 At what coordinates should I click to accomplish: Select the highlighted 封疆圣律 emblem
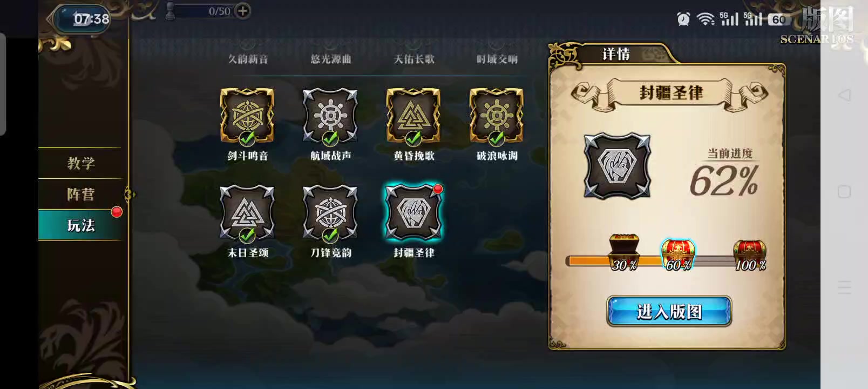tap(413, 212)
